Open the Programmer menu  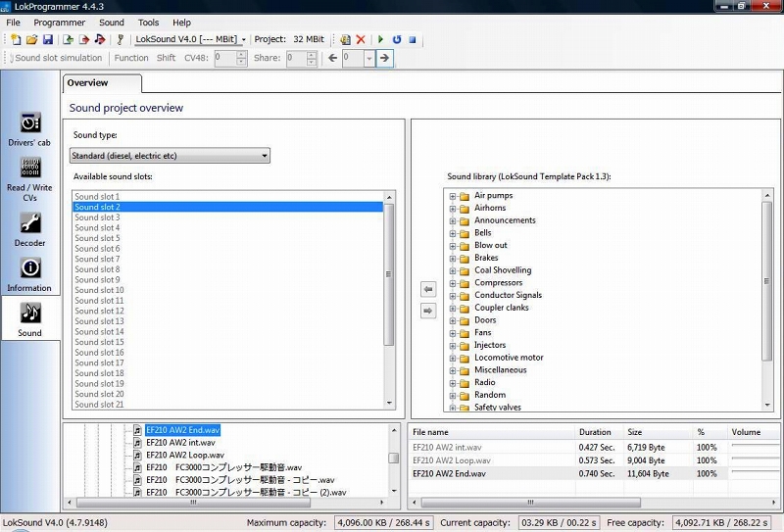click(60, 23)
